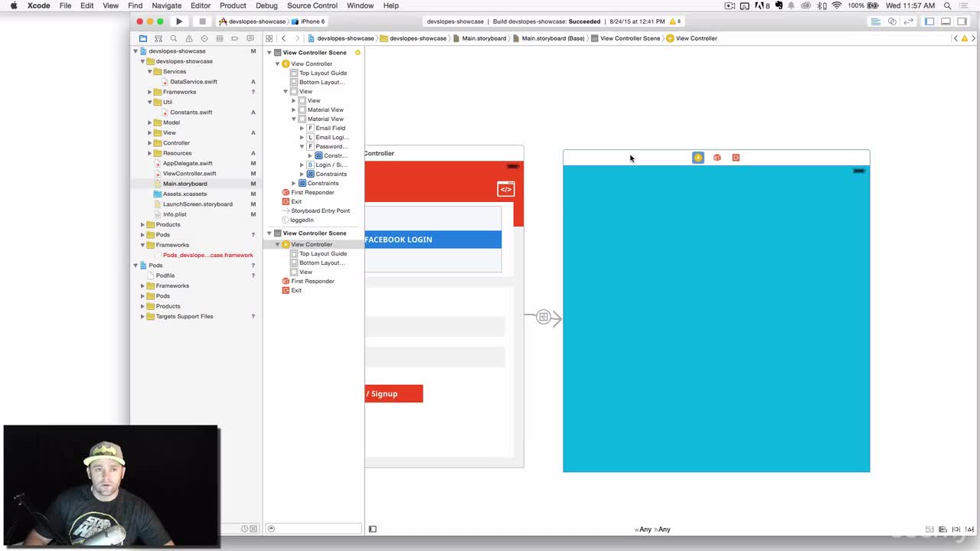Select loggedIn segue in outline
Image resolution: width=980 pixels, height=551 pixels.
[297, 220]
